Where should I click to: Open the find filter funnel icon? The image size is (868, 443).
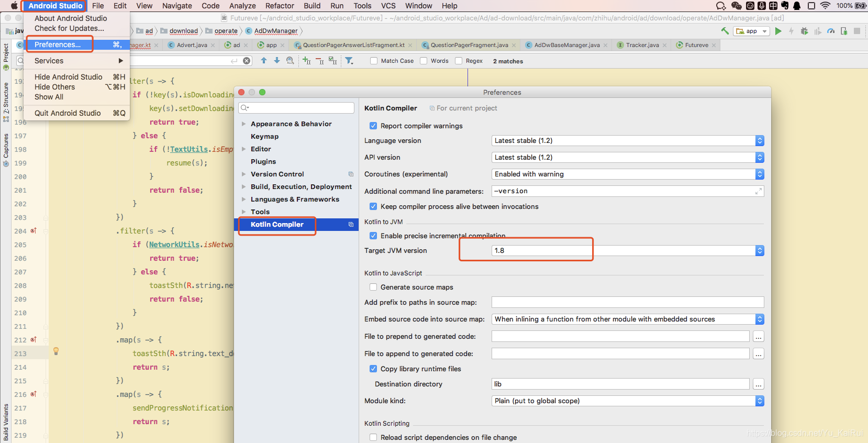click(x=349, y=61)
